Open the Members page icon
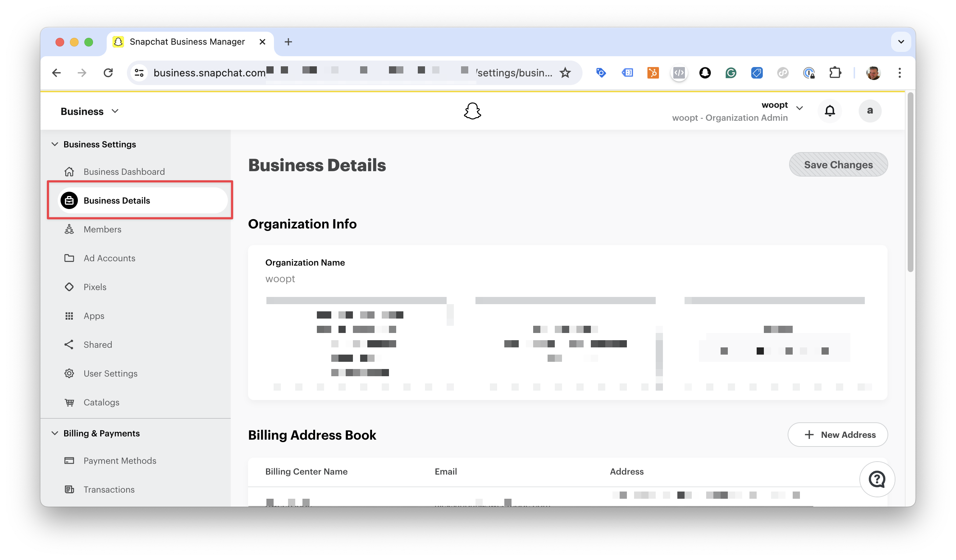The height and width of the screenshot is (560, 956). (69, 230)
